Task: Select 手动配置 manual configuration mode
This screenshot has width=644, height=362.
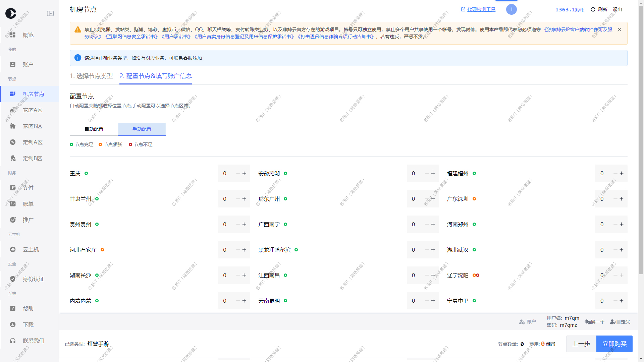Action: pos(142,129)
